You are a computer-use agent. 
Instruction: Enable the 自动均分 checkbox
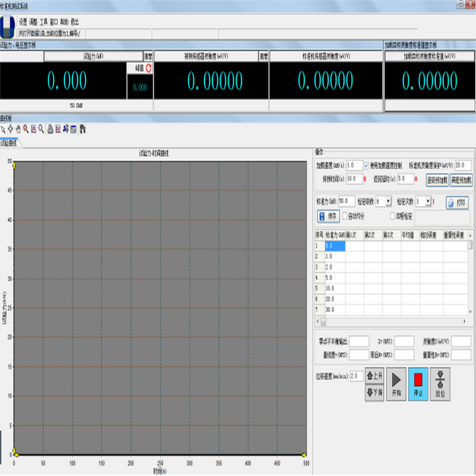(x=345, y=216)
